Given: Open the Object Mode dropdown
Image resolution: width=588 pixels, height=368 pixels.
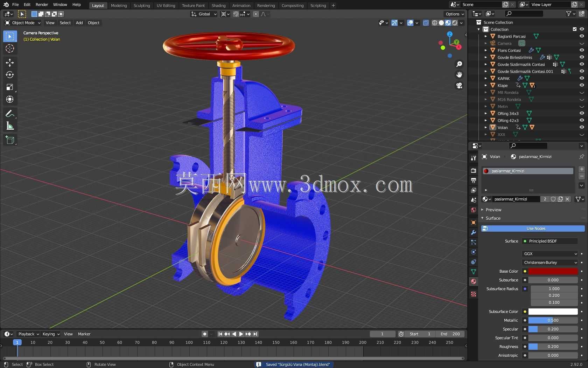Looking at the screenshot, I should pyautogui.click(x=22, y=23).
